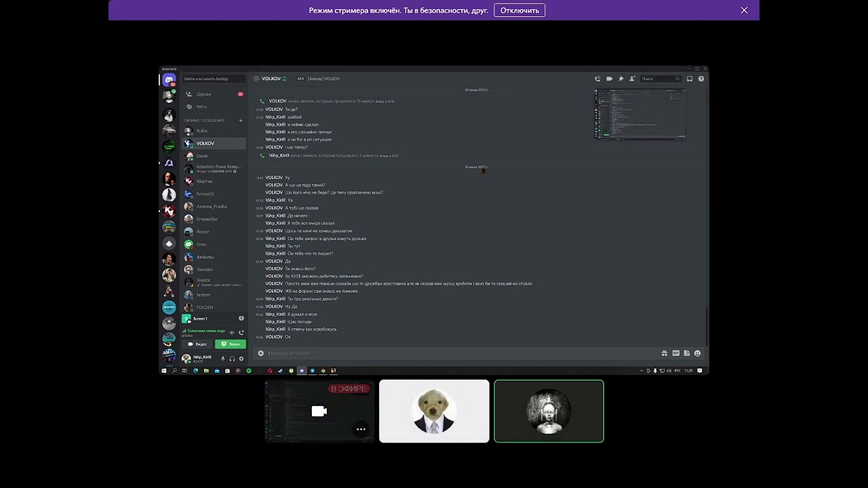The width and height of the screenshot is (868, 488).
Task: Open the sticker picker in message box
Action: pos(686,353)
